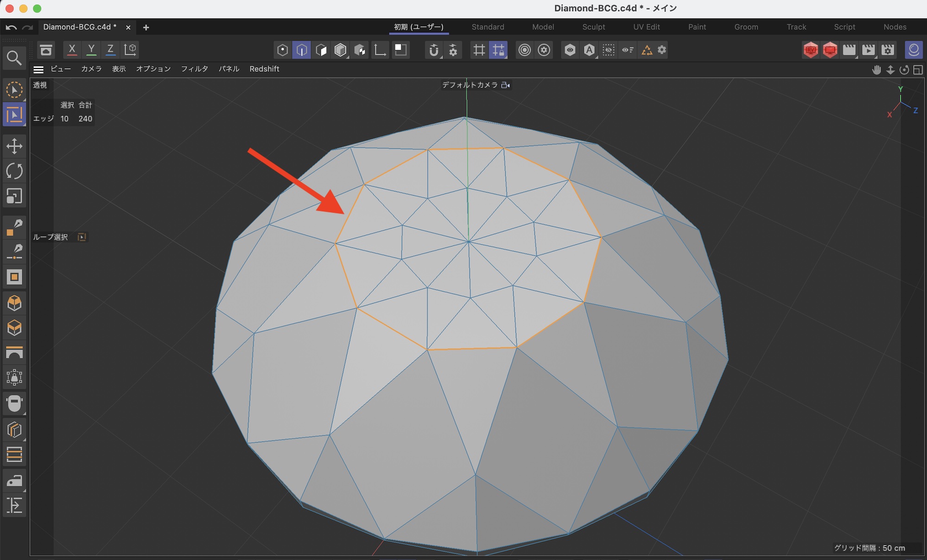Switch to Edges mode icon
Viewport: 927px width, 560px height.
click(x=302, y=50)
